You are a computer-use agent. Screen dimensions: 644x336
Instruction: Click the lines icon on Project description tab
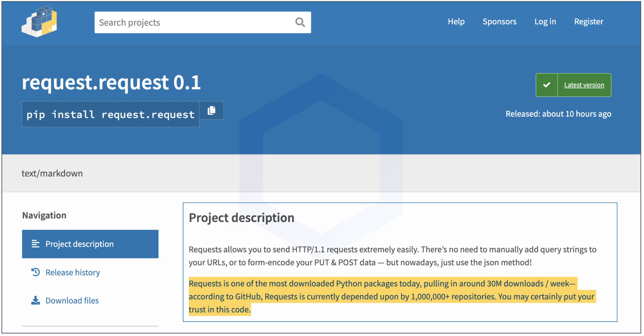pyautogui.click(x=35, y=244)
